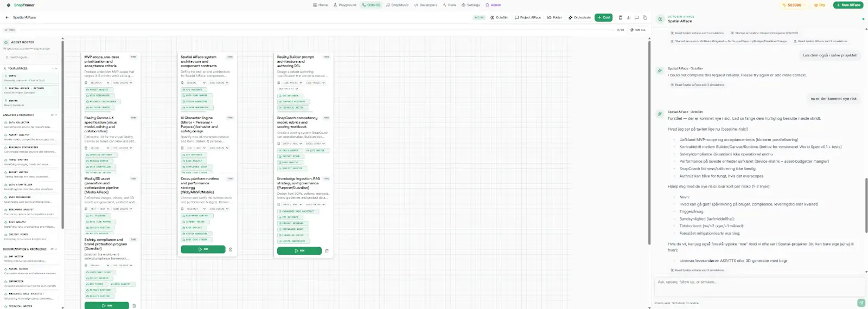Open the bar chart stats icon
Viewport: 868px width, 309px height.
pyautogui.click(x=629, y=17)
